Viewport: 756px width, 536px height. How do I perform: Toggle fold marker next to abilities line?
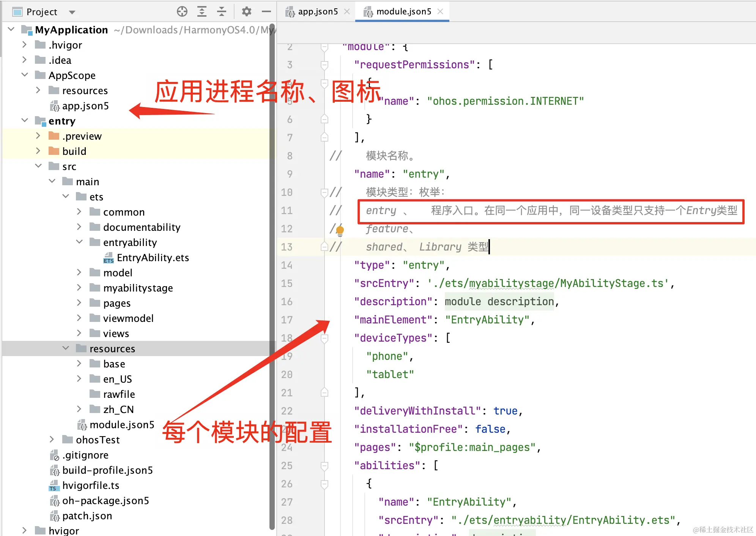324,466
